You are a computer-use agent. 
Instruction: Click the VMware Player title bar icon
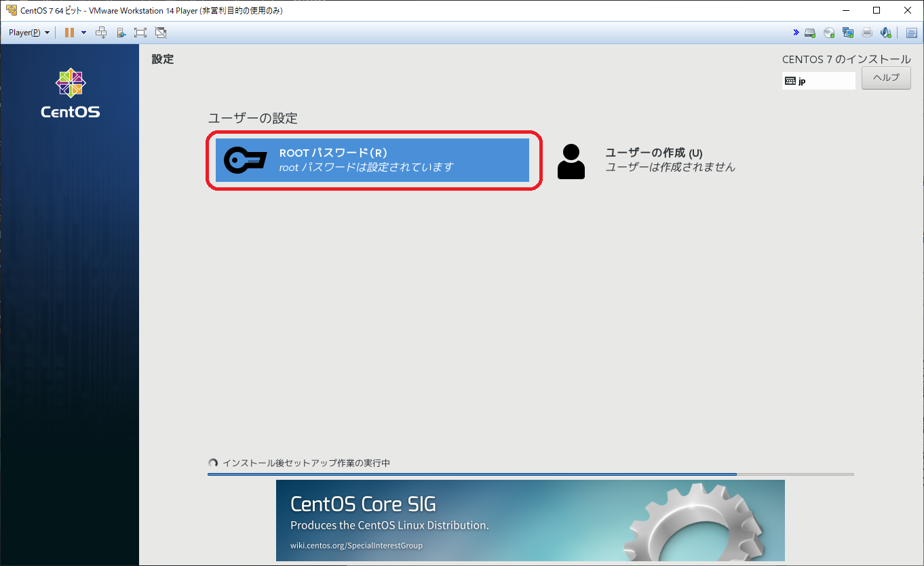11,11
